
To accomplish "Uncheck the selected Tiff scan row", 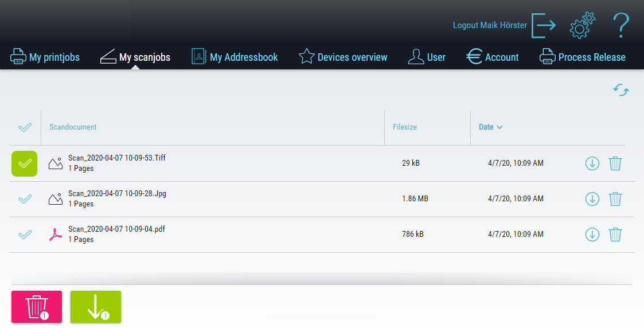I will (25, 163).
